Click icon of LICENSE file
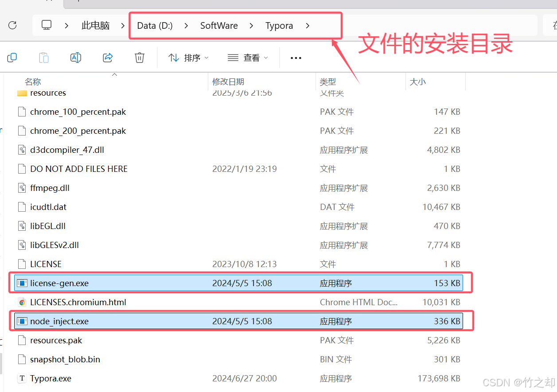 pyautogui.click(x=22, y=264)
